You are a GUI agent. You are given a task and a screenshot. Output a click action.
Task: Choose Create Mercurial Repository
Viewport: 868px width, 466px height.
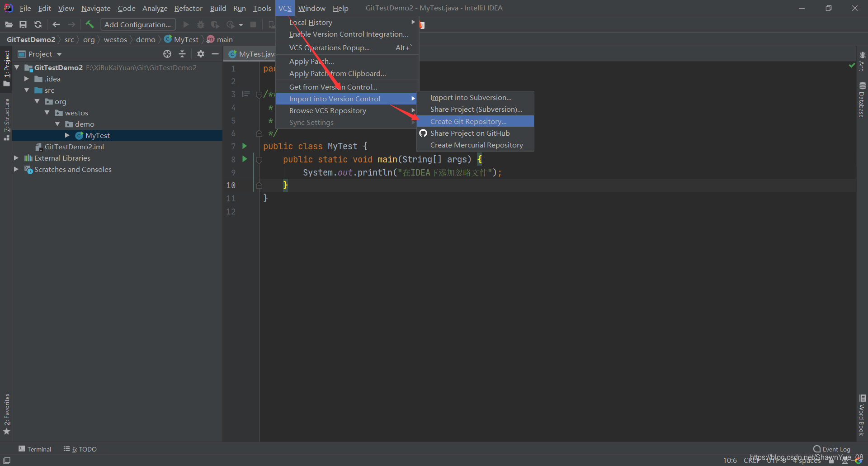(475, 145)
